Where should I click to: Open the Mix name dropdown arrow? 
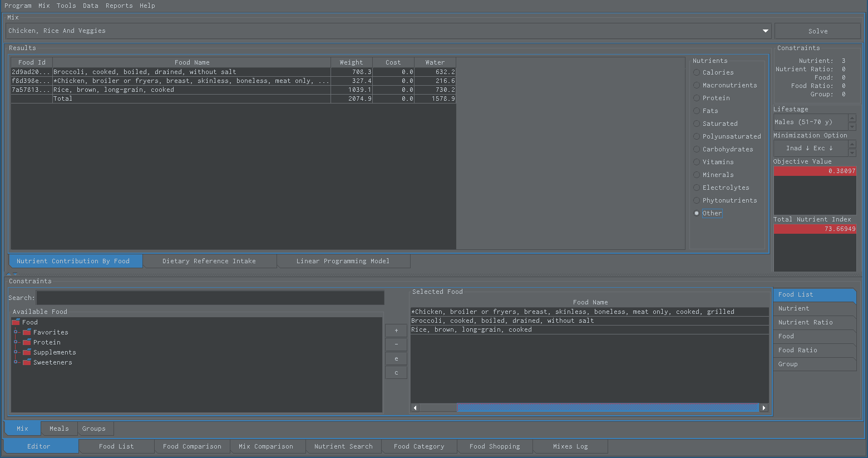click(766, 31)
